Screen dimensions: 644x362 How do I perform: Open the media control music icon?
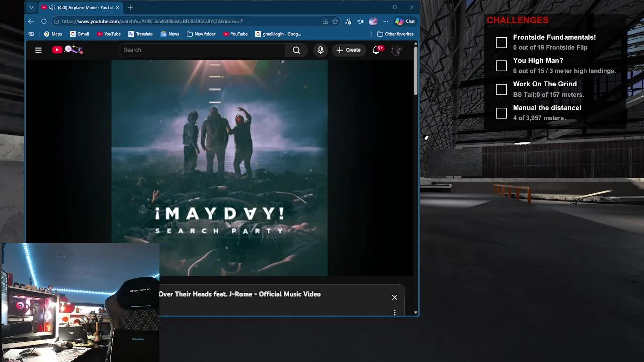pos(348,21)
